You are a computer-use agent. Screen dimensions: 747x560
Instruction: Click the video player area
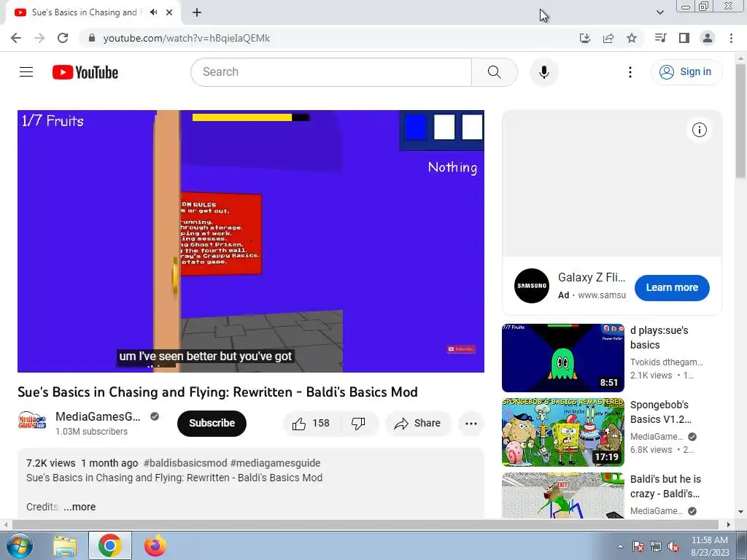[251, 241]
